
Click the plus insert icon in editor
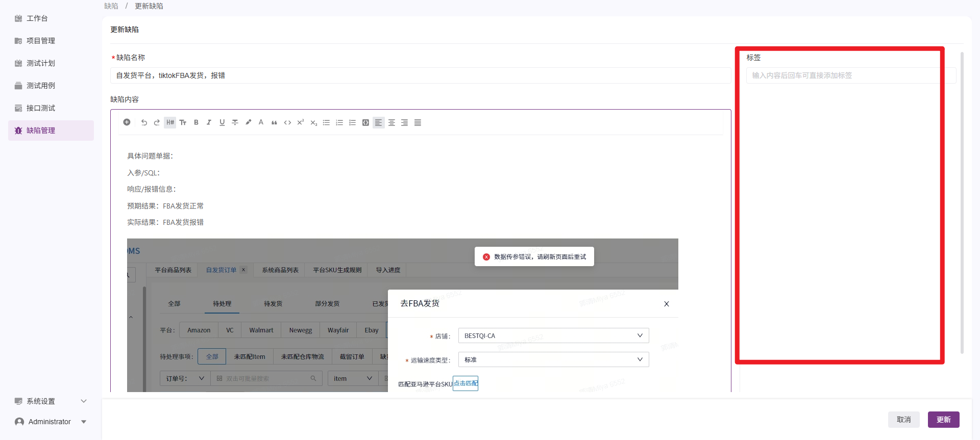(x=127, y=122)
